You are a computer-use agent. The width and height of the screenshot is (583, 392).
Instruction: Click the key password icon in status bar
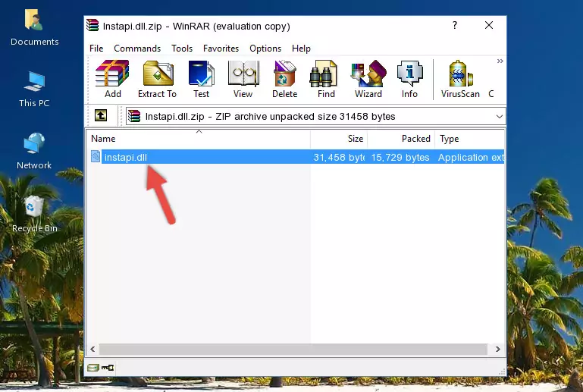tap(108, 368)
